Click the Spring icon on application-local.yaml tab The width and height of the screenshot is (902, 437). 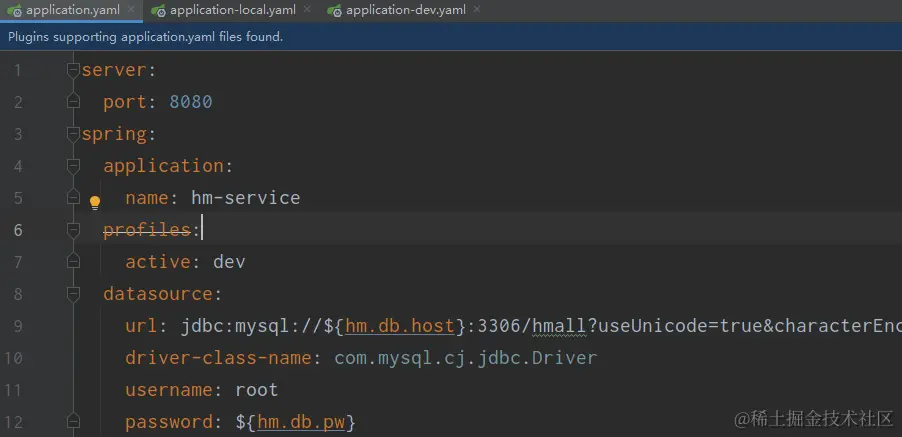(158, 10)
